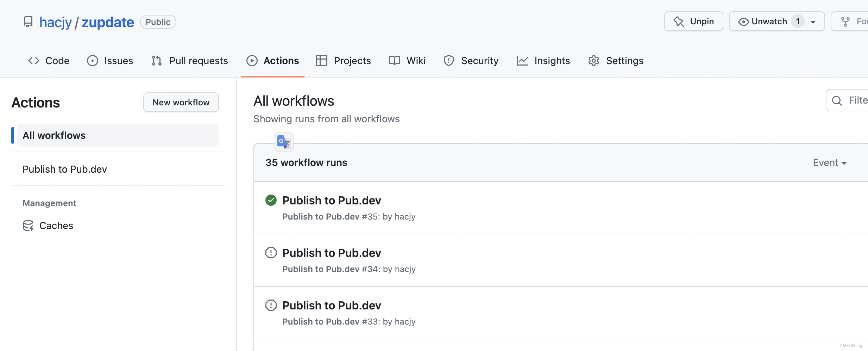Viewport: 868px width, 351px height.
Task: Click the green success check icon for run #35
Action: coord(271,200)
